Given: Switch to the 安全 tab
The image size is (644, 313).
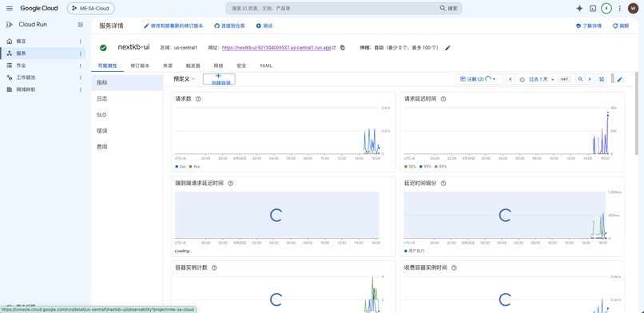Looking at the screenshot, I should pos(241,65).
